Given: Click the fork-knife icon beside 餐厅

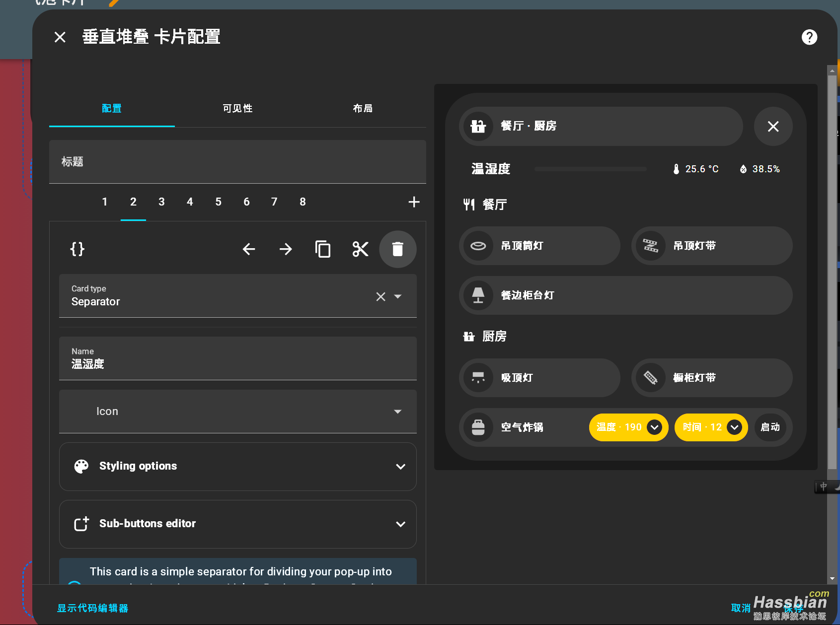Looking at the screenshot, I should [469, 205].
